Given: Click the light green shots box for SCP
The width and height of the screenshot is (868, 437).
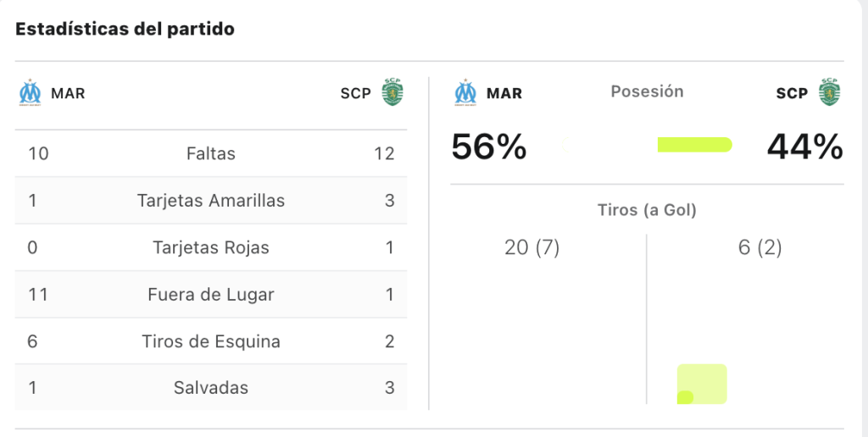Looking at the screenshot, I should click(702, 384).
